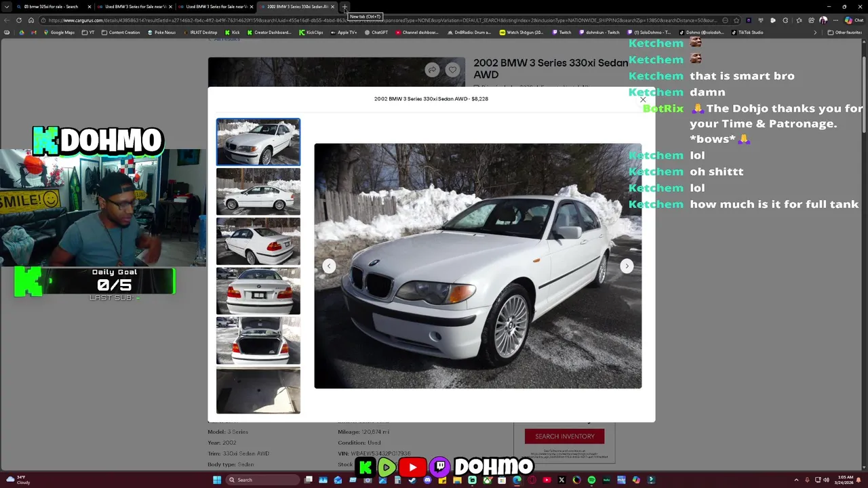The height and width of the screenshot is (488, 868).
Task: Open the Windows Start menu
Action: point(217,480)
